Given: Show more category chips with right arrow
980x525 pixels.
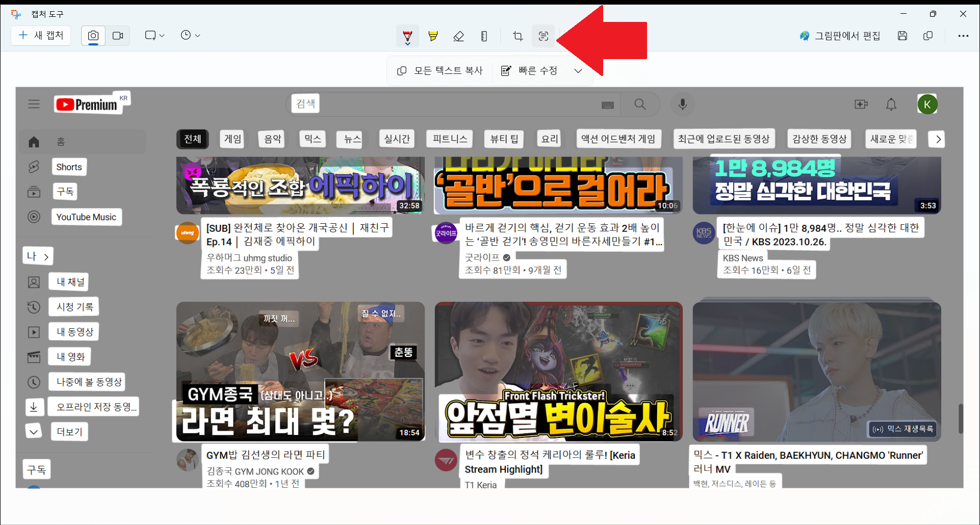Looking at the screenshot, I should 937,139.
